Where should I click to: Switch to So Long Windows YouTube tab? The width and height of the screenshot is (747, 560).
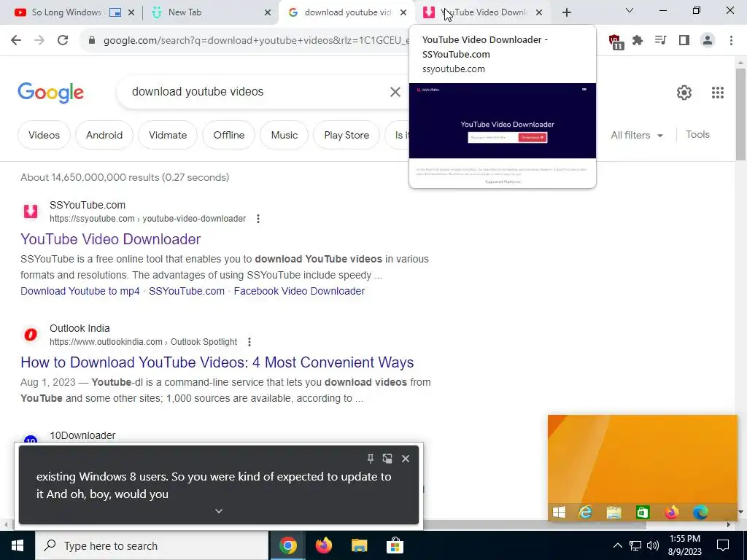[66, 12]
